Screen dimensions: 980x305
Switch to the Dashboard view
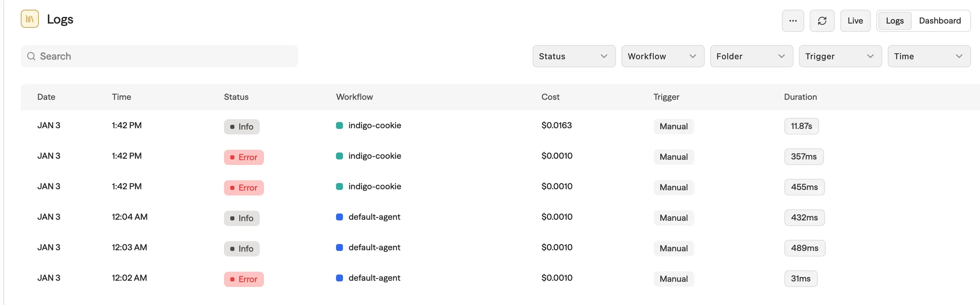coord(939,21)
